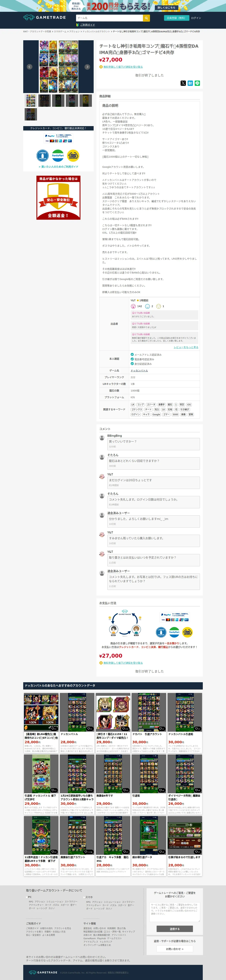This screenshot has width=226, height=980.
Task: Share listing on LINE
Action: tap(197, 83)
